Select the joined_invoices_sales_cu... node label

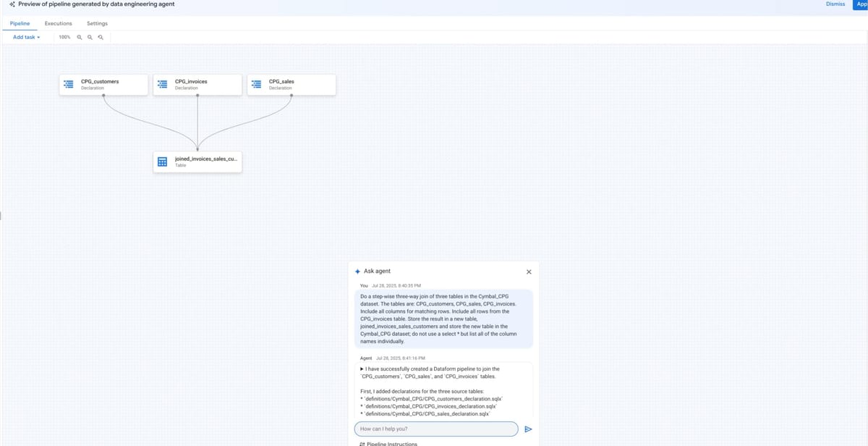tap(205, 159)
